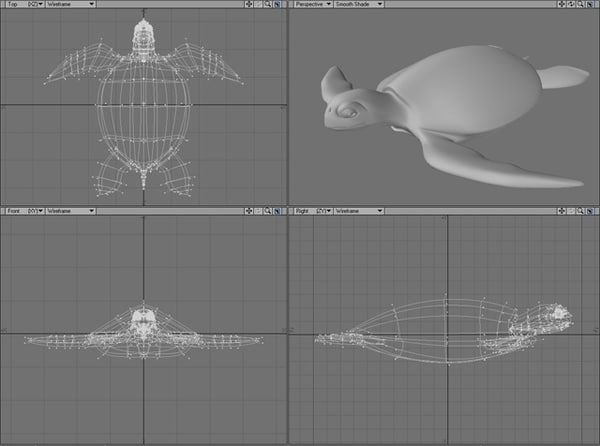This screenshot has height=446, width=600.
Task: Open the Perspective view type dropdown
Action: [x=315, y=5]
